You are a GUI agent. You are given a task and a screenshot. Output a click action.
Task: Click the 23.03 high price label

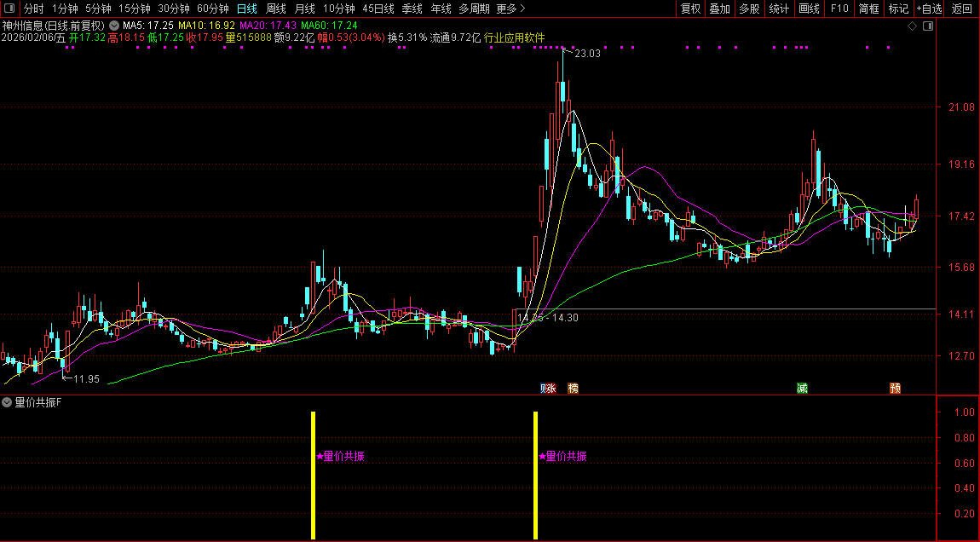point(587,54)
